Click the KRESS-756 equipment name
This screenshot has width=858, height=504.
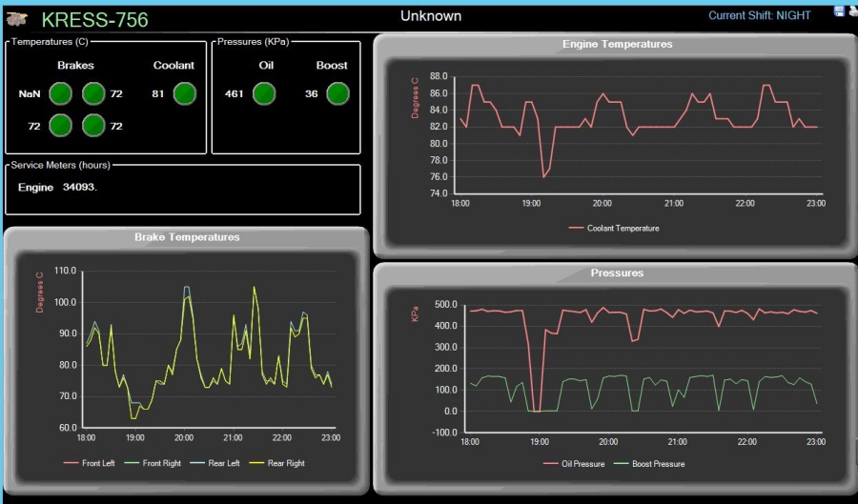coord(94,19)
